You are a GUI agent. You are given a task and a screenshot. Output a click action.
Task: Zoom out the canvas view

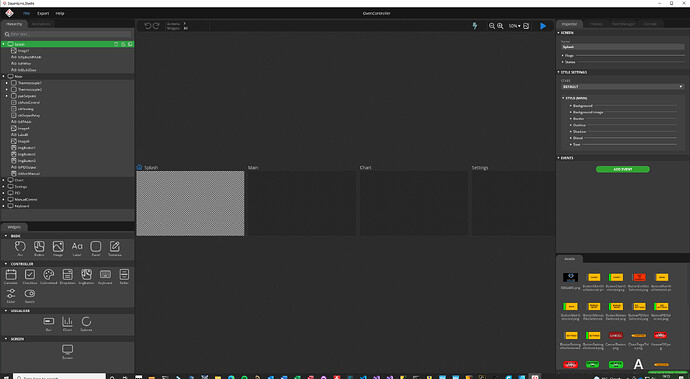pyautogui.click(x=492, y=26)
